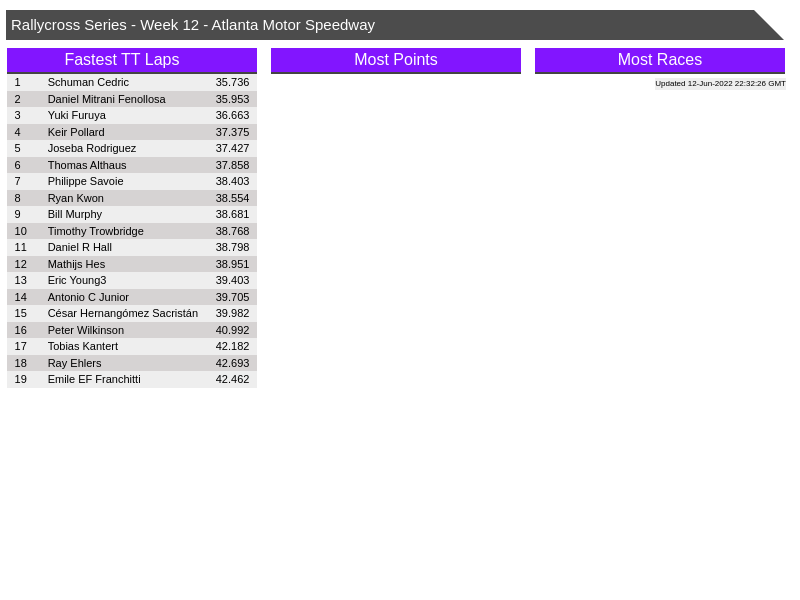This screenshot has height=600, width=800.
Task: Click the Keir Pollard row
Action: pyautogui.click(x=76, y=132)
